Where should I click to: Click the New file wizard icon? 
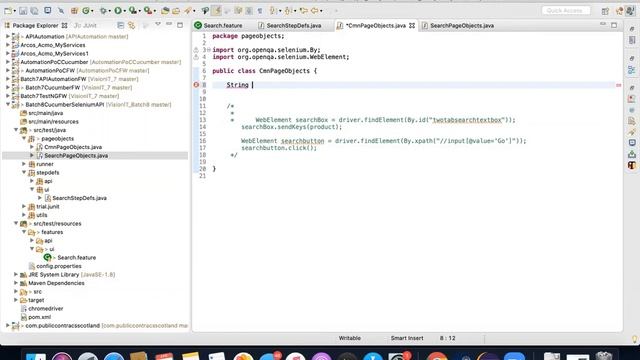tap(8, 11)
